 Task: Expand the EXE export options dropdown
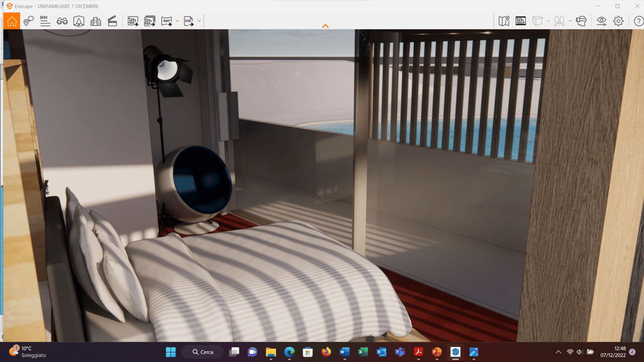click(199, 21)
